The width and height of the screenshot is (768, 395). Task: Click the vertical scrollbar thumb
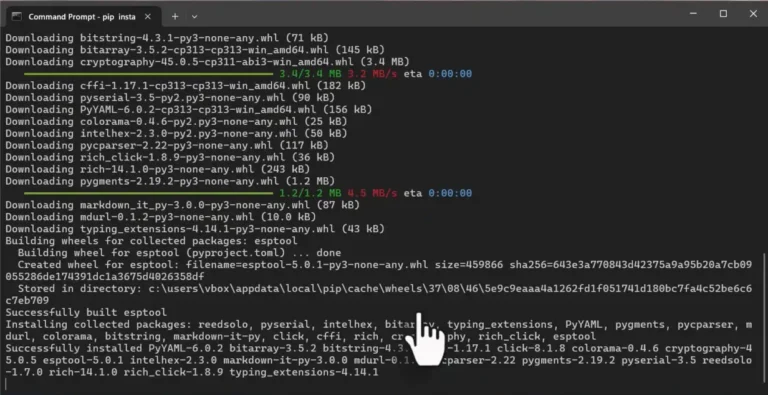[x=765, y=319]
